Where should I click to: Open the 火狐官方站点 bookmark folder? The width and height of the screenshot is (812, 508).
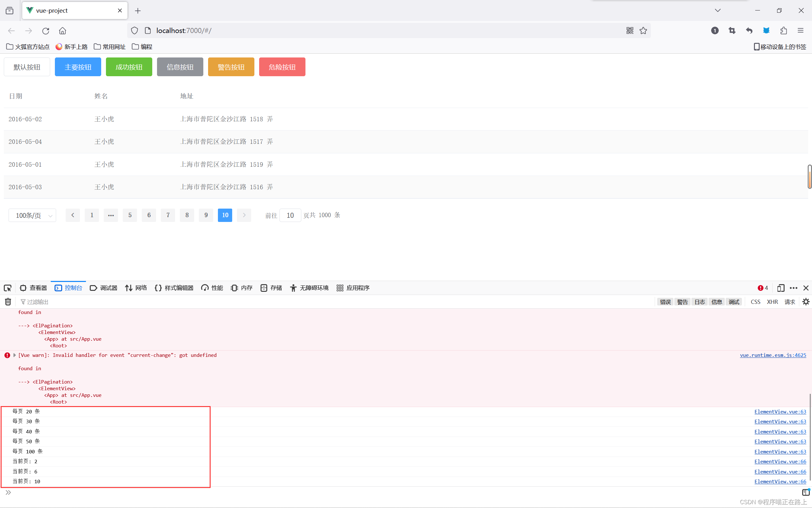tap(28, 47)
